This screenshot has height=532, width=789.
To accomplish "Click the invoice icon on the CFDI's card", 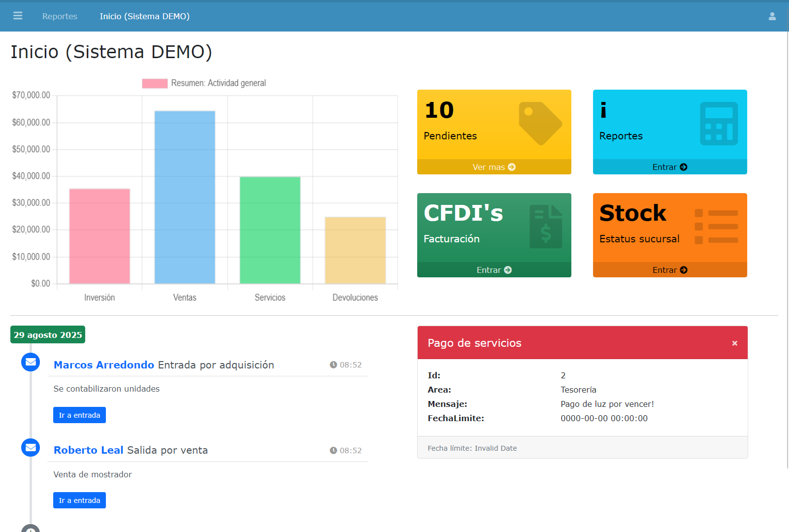I will click(546, 226).
